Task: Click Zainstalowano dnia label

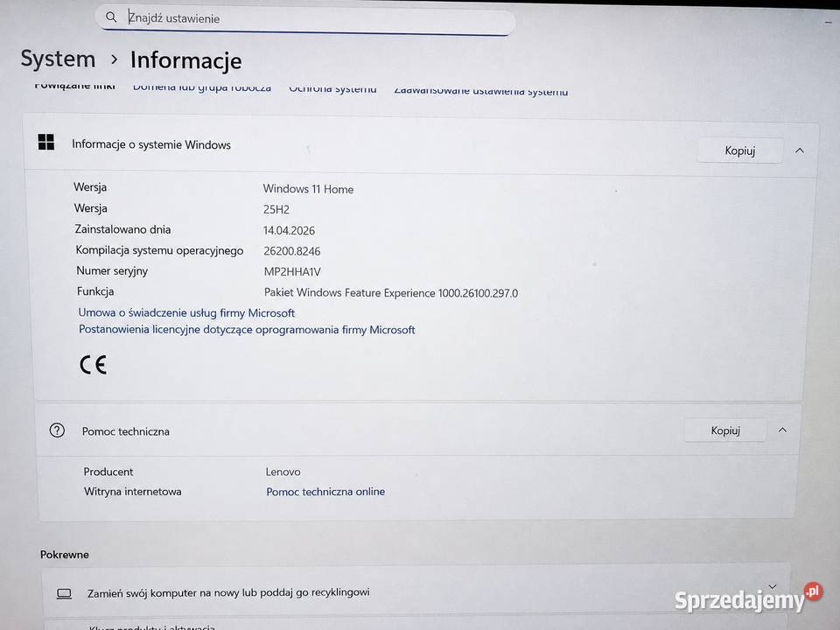Action: (x=122, y=229)
